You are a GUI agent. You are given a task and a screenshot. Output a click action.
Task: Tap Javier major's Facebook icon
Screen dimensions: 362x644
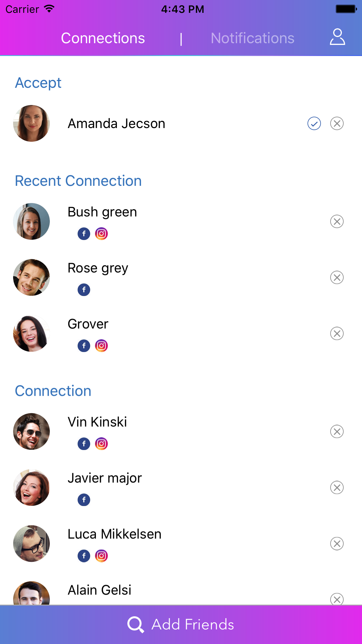(84, 500)
